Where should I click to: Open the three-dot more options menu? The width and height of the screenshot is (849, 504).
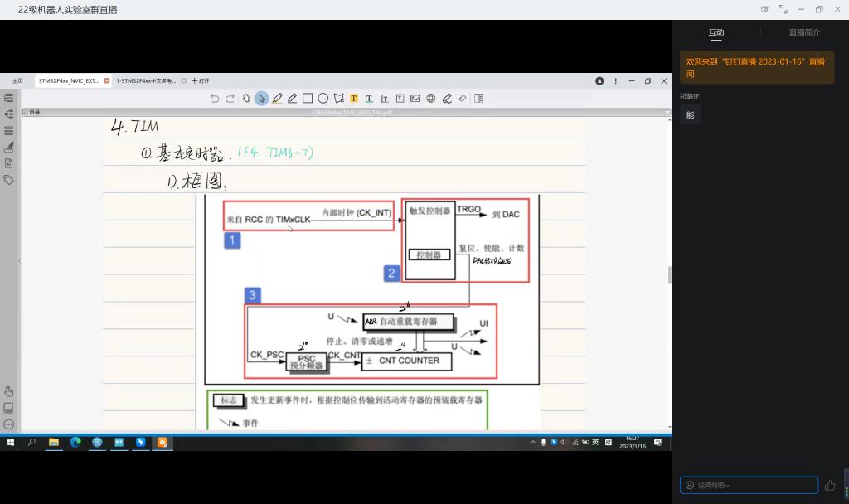[615, 81]
